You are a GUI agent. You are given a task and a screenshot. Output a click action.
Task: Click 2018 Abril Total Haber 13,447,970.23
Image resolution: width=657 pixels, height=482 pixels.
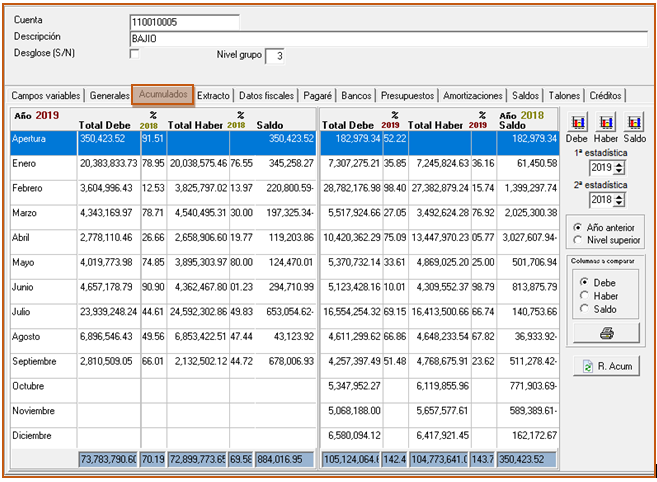click(x=440, y=238)
